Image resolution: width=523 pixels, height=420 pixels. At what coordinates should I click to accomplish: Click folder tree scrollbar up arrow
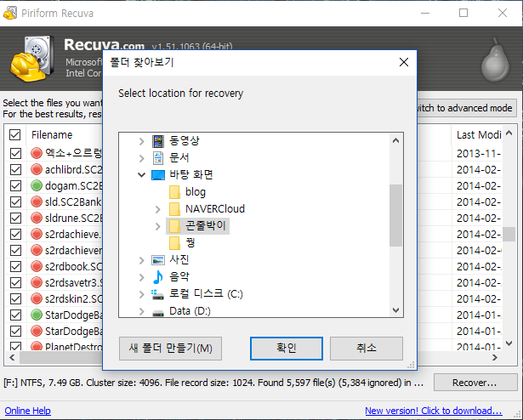click(x=396, y=140)
